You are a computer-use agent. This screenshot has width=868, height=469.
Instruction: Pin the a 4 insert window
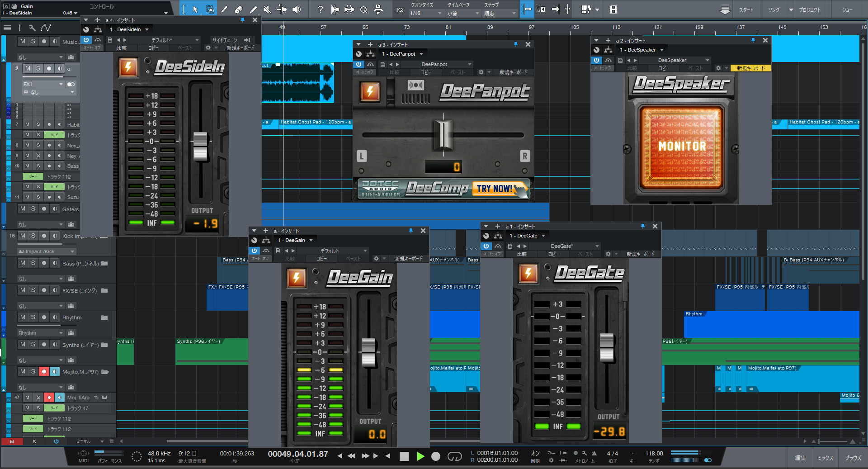point(243,20)
